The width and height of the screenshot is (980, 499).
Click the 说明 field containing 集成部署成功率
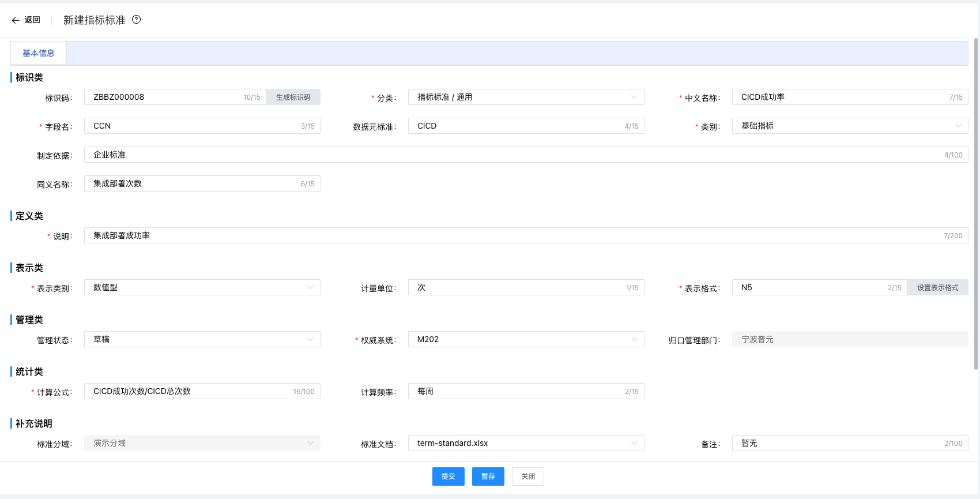click(x=513, y=235)
